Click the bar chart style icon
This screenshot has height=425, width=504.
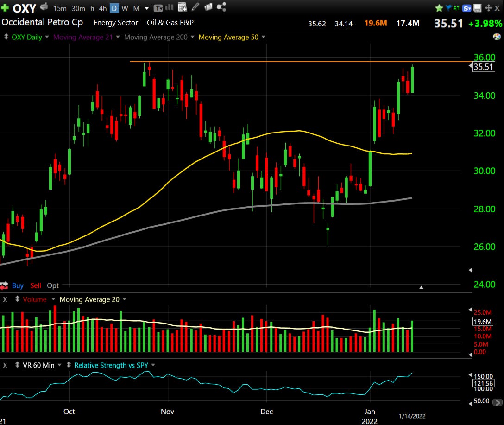[170, 7]
